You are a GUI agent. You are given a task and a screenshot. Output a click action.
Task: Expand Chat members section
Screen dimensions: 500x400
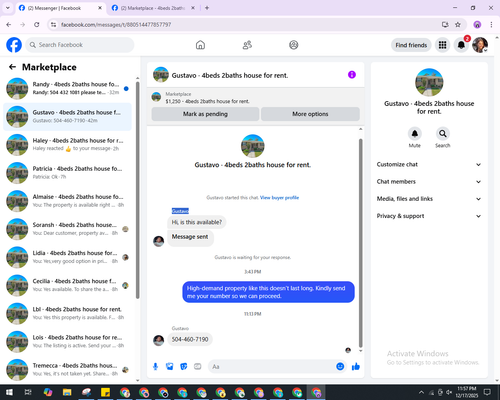click(429, 182)
